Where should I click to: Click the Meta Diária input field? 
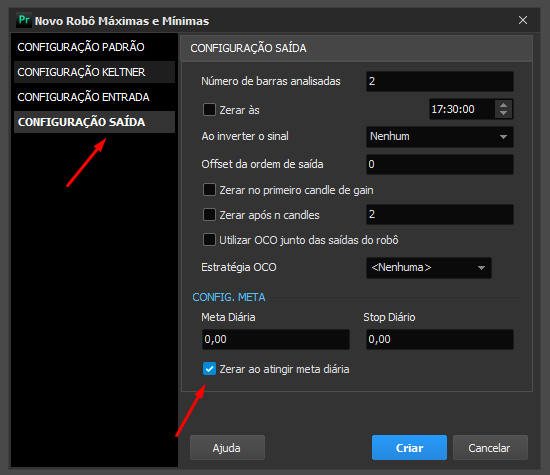click(276, 339)
